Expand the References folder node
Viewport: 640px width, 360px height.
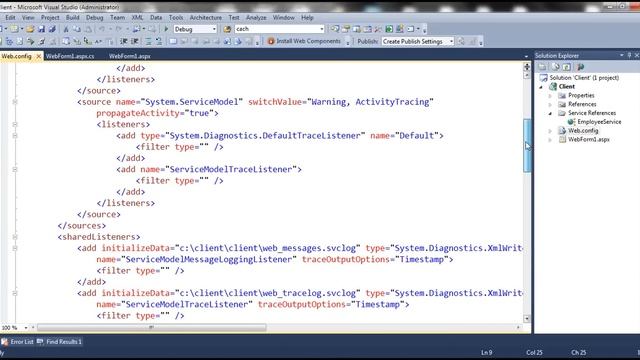550,104
